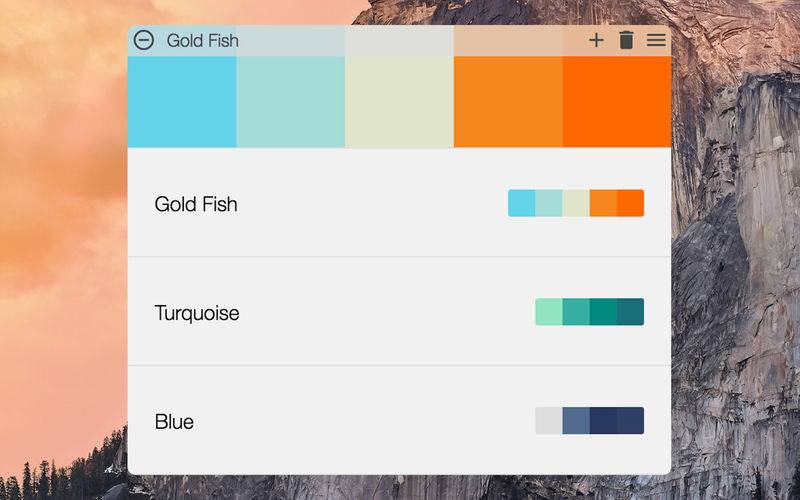Screen dimensions: 800x500
Task: Click the circled minus icon beside Gold Fish title
Action: 144,40
